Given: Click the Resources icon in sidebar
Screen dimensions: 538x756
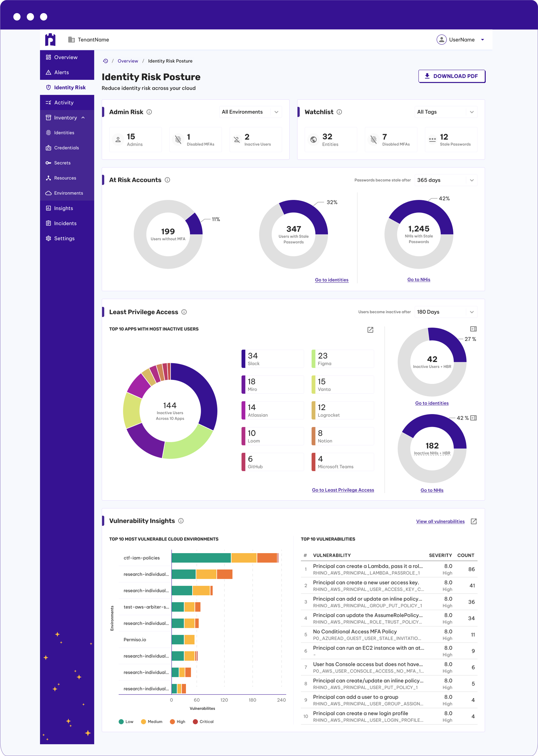Looking at the screenshot, I should 48,178.
